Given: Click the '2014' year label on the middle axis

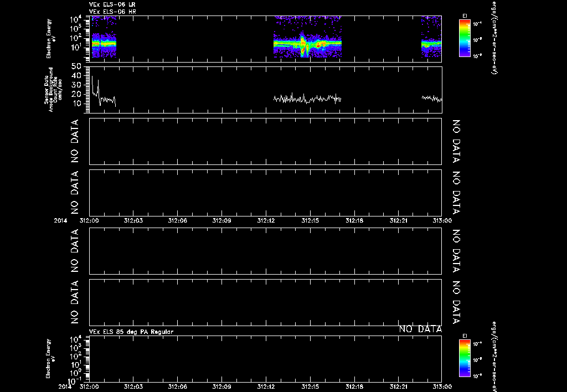Looking at the screenshot, I should pos(60,220).
